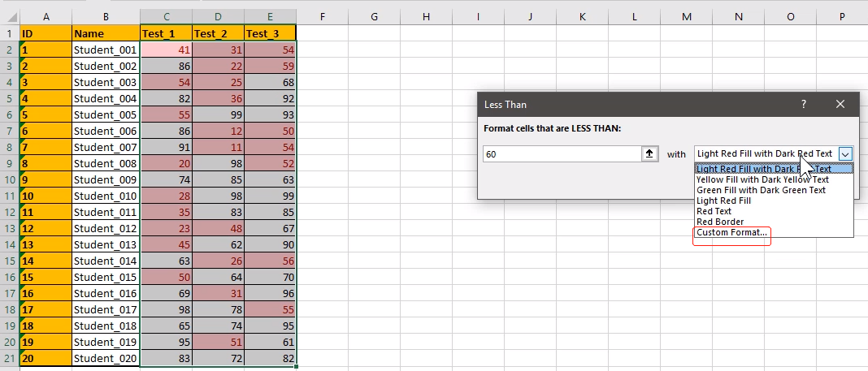
Task: Open the Less Than dialog help question mark
Action: click(x=803, y=104)
